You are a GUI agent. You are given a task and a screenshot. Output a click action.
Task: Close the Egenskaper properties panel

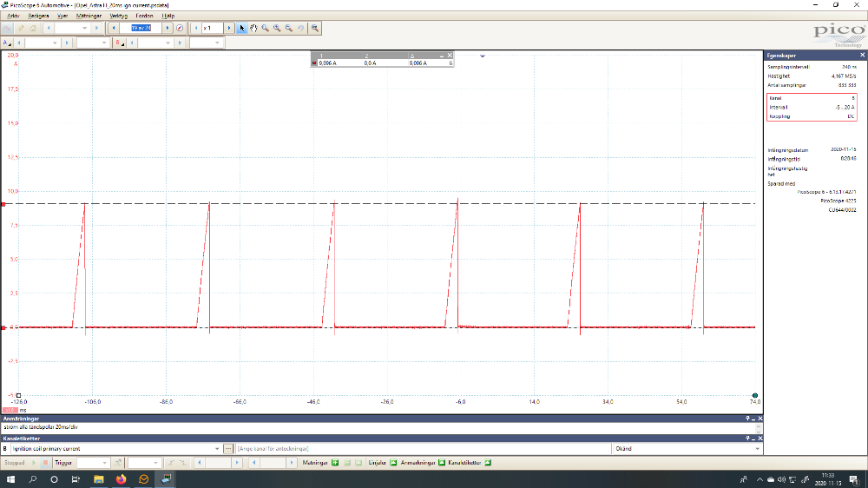862,55
